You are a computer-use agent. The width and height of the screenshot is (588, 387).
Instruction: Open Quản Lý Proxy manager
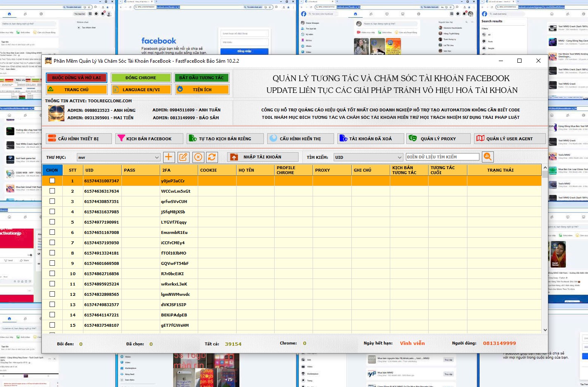[x=438, y=139]
